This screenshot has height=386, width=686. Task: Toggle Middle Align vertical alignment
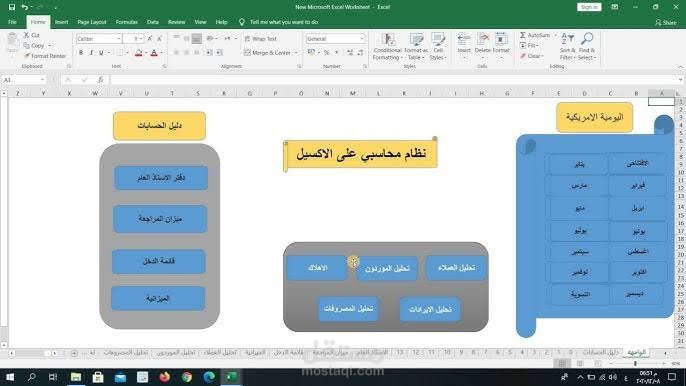186,39
